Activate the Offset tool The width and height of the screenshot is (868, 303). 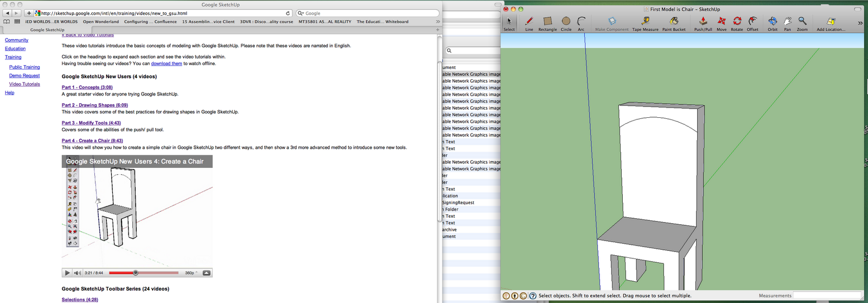coord(752,23)
